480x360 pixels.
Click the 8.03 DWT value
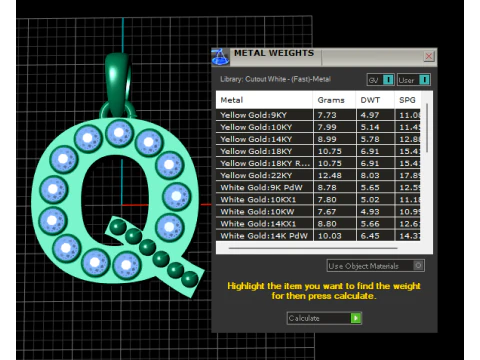(370, 175)
